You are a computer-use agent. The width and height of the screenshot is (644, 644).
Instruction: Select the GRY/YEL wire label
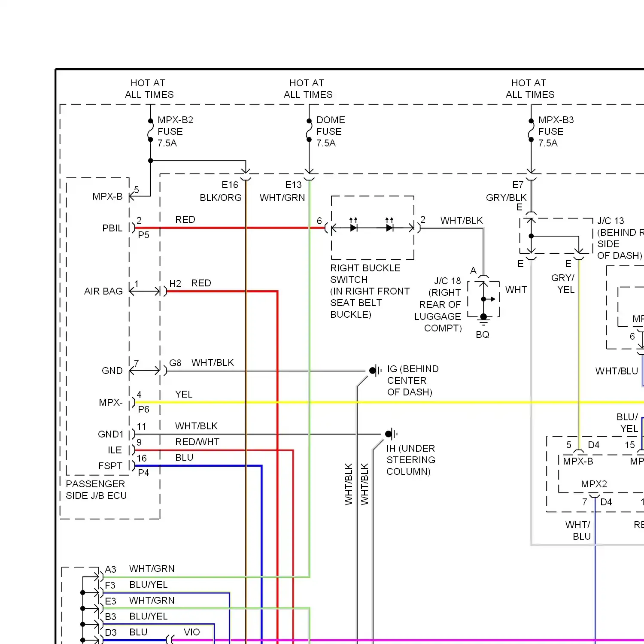pos(563,283)
